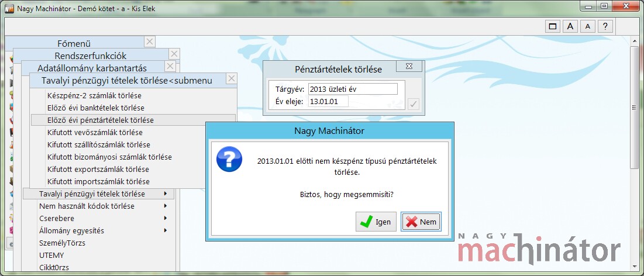Decrease font size with small A icon

pos(588,26)
